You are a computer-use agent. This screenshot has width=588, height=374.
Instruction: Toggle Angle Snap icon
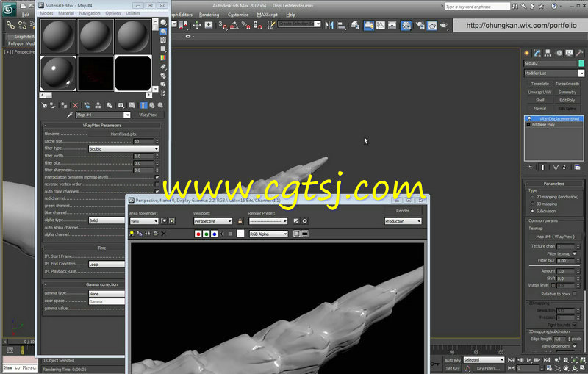(234, 25)
